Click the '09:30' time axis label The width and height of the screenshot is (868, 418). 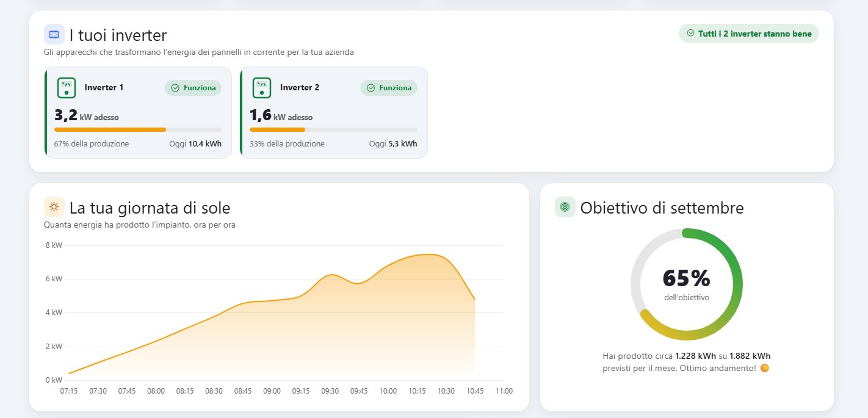(330, 391)
